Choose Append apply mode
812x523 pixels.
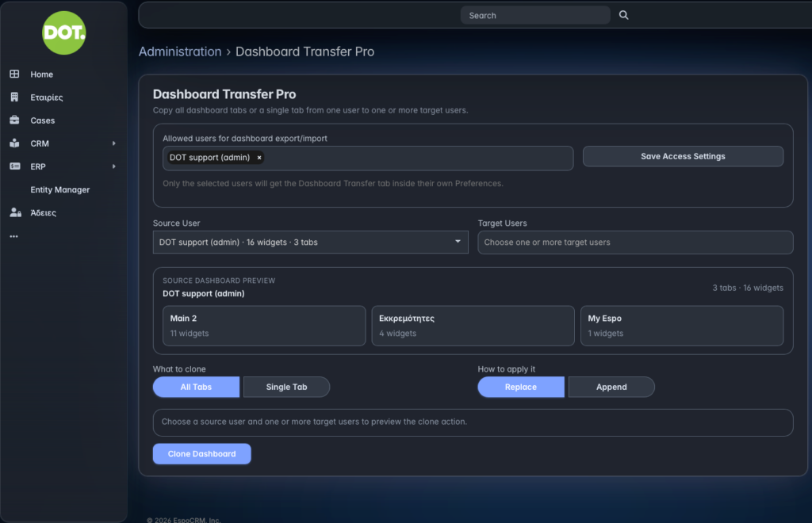(x=611, y=387)
